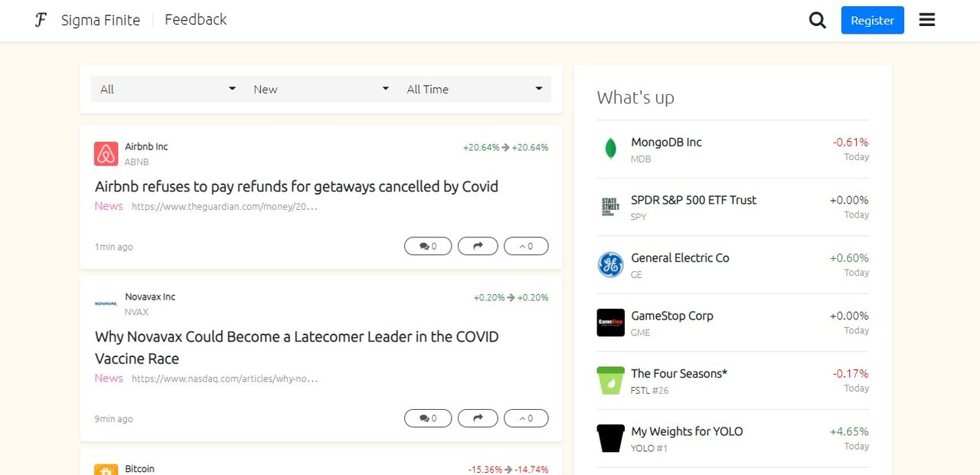
Task: Click General Electric +0.60% change value
Action: [849, 258]
